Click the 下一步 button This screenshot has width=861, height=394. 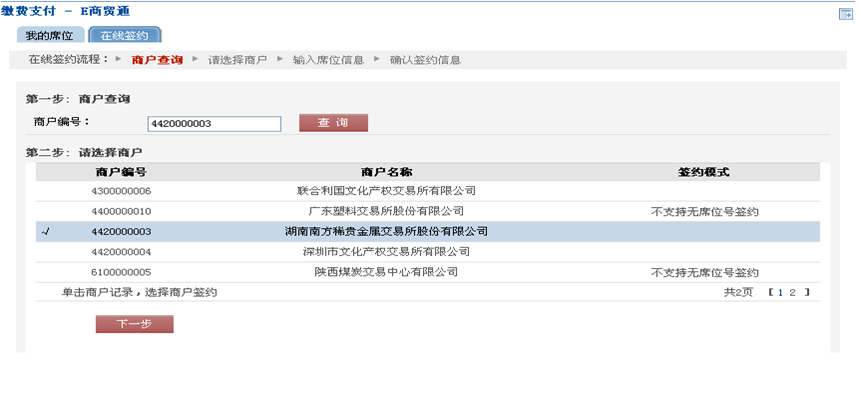pos(135,324)
